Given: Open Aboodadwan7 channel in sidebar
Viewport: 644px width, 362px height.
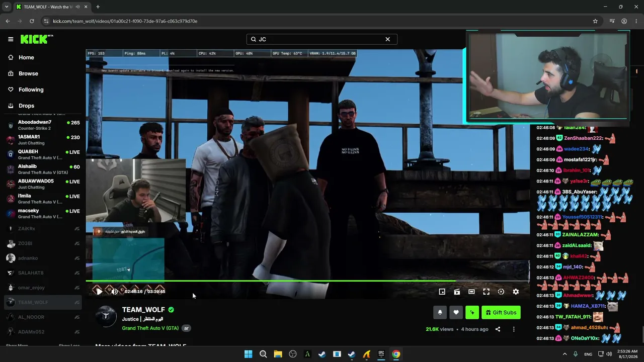Looking at the screenshot, I should pos(43,125).
